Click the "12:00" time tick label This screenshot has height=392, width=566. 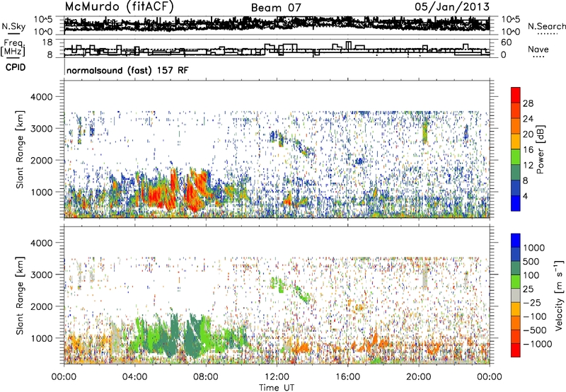[277, 377]
